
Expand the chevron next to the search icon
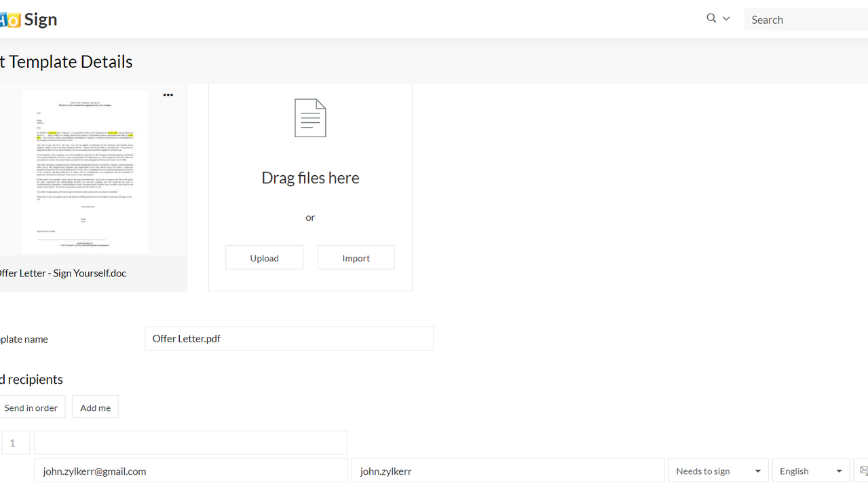pyautogui.click(x=726, y=19)
